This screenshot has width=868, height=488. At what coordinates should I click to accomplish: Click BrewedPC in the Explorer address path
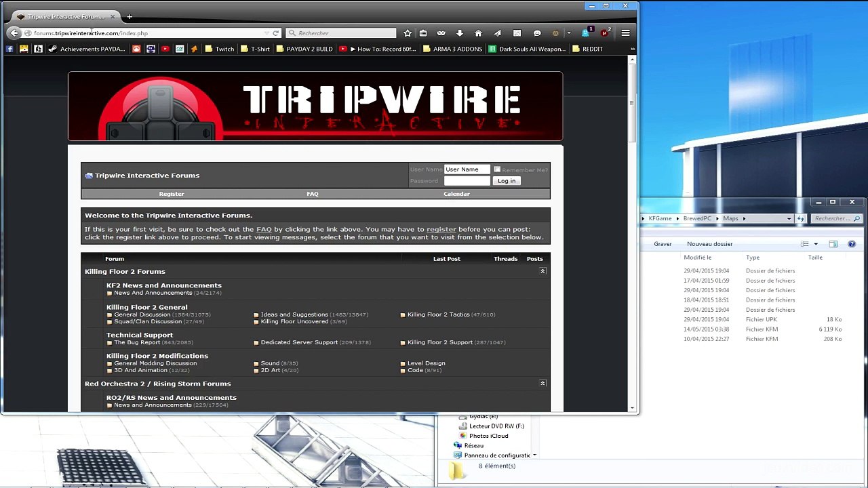tap(697, 218)
